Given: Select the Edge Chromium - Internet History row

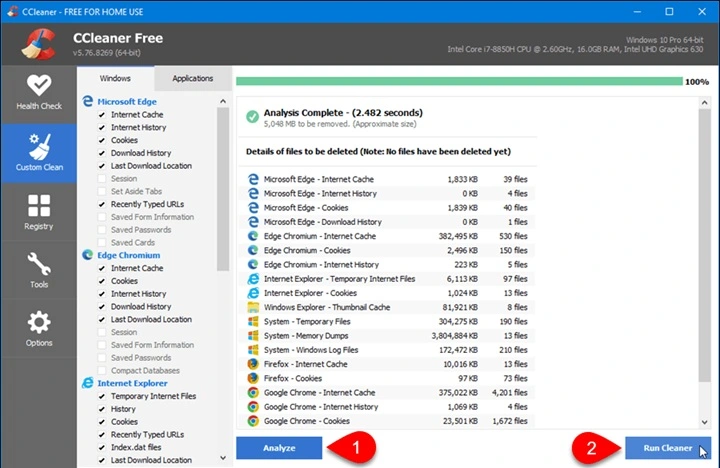Looking at the screenshot, I should click(387, 265).
